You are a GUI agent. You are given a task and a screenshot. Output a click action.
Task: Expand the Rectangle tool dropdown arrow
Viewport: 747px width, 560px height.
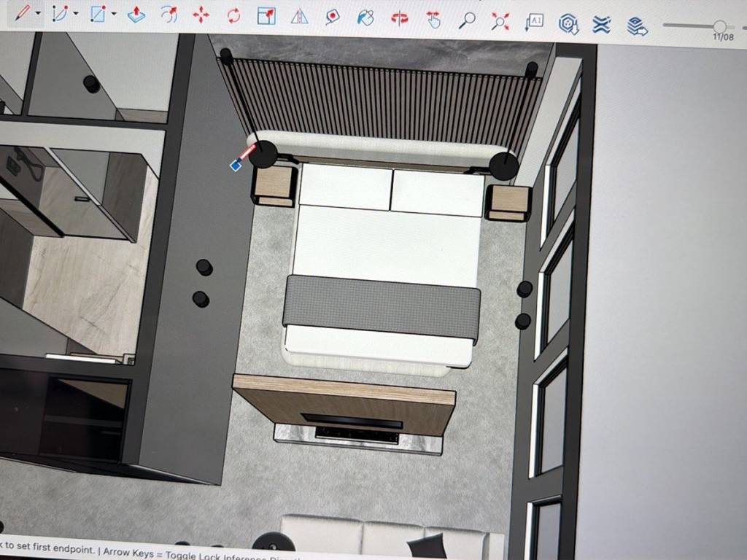[114, 14]
